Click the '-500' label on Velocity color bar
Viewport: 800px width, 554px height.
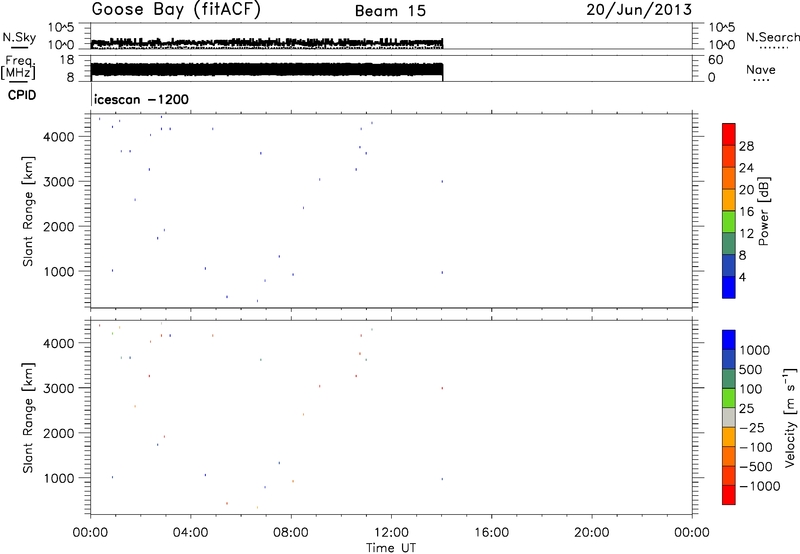[x=755, y=467]
